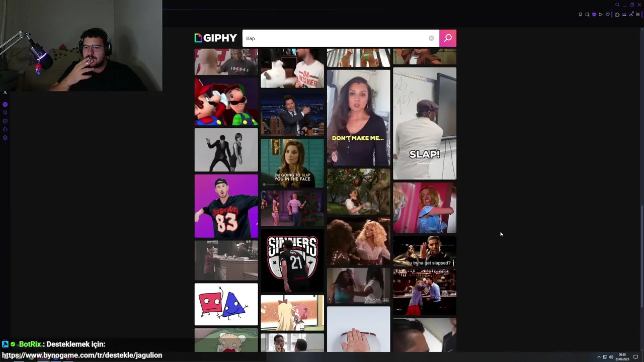Click the snapshot icon in browser toolbar
Viewport: 644px width, 362px height.
pyautogui.click(x=587, y=15)
